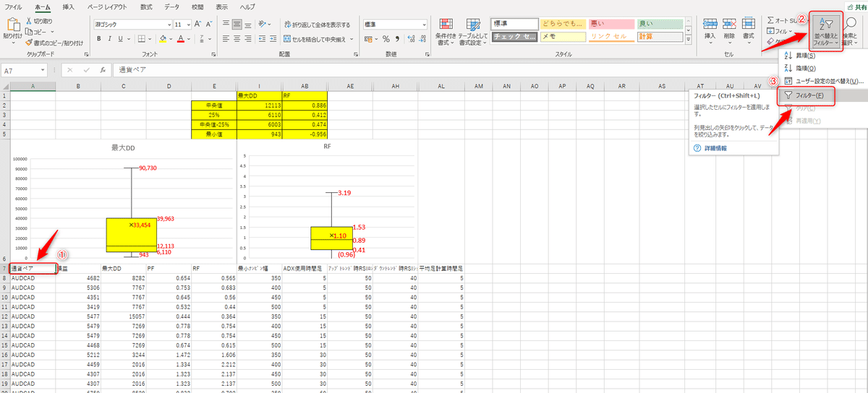The image size is (868, 393).
Task: Toggle Wrap Text (折り返して全体を表示する)
Action: [x=317, y=24]
